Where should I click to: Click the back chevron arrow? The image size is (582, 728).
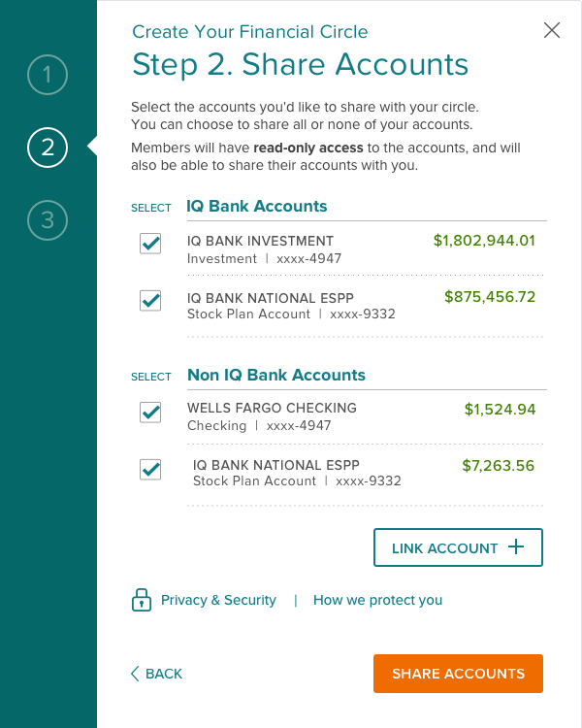(135, 674)
